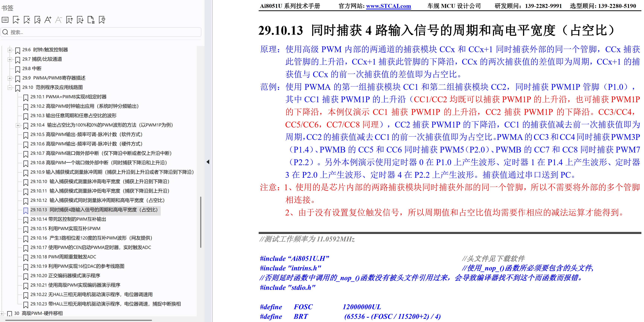The width and height of the screenshot is (644, 322).
Task: Click bookmark icon next to 29.10.18 PWM周期重复触发ADC
Action: 26,258
